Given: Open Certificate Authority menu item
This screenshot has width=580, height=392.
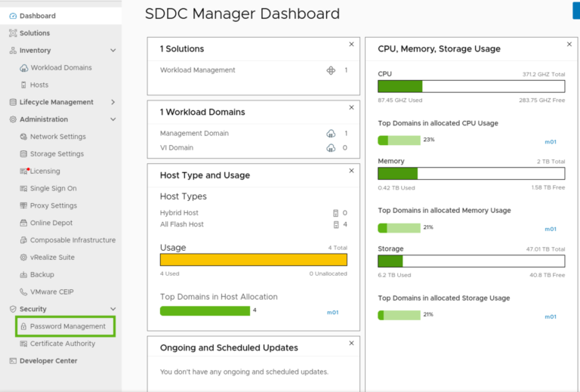Looking at the screenshot, I should pos(63,344).
